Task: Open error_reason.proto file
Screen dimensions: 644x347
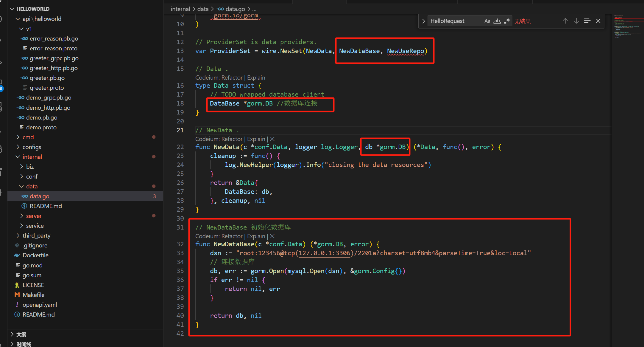Action: [53, 48]
